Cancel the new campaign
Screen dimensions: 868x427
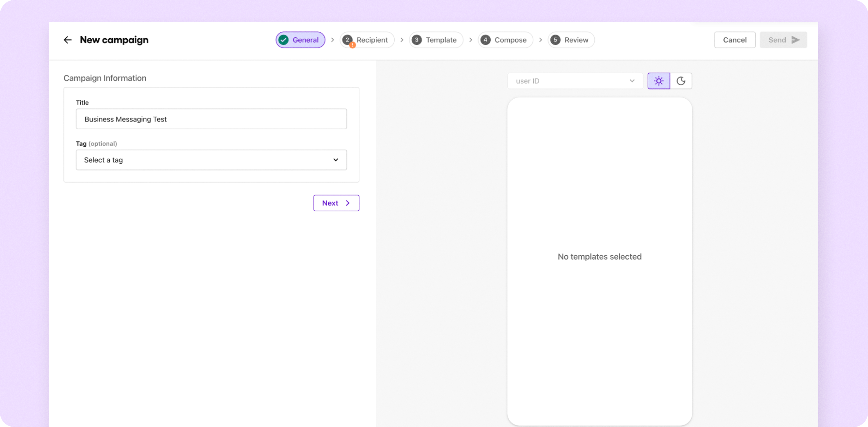click(735, 40)
